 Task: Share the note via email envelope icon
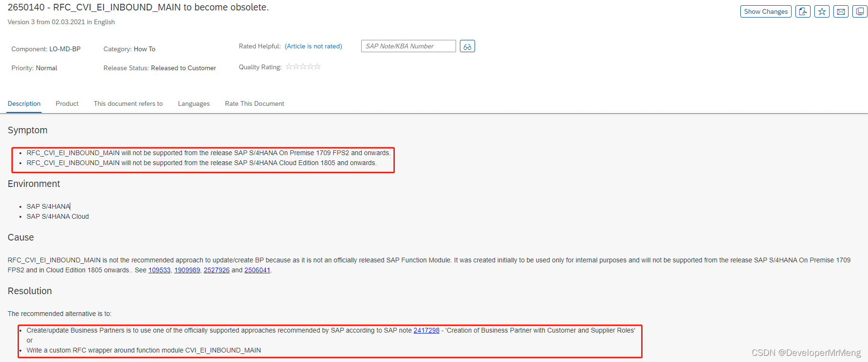tap(841, 11)
